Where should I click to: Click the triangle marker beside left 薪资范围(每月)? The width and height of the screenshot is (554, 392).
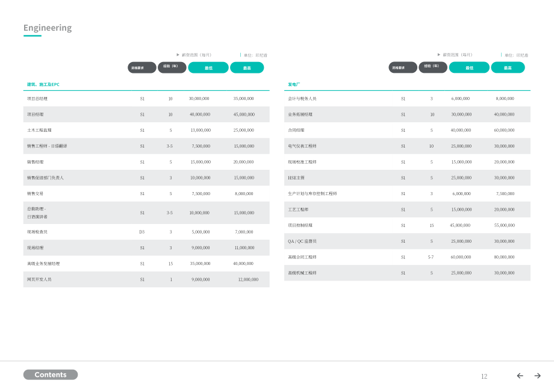(x=178, y=55)
